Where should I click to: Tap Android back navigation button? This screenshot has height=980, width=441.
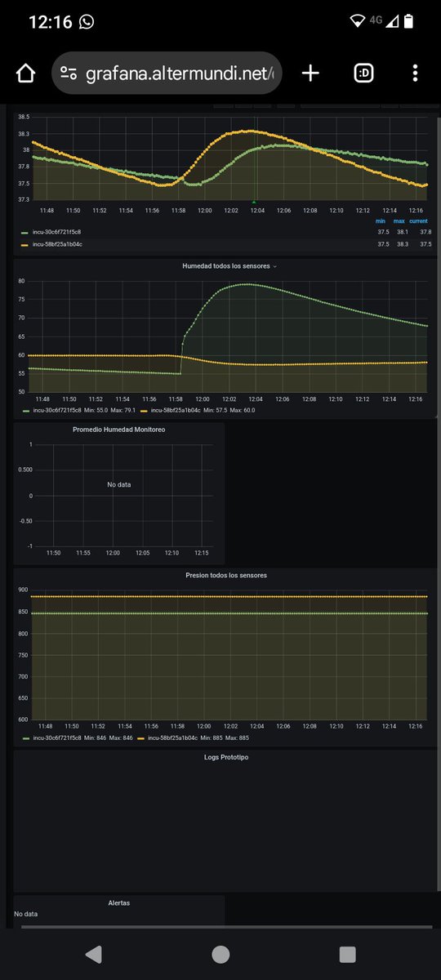click(x=93, y=954)
